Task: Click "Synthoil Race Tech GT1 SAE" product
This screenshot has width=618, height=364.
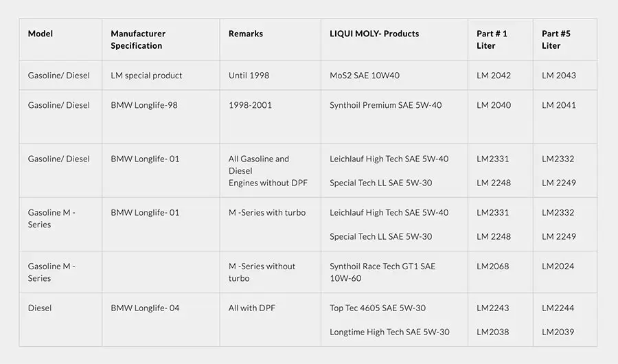Action: 382,266
